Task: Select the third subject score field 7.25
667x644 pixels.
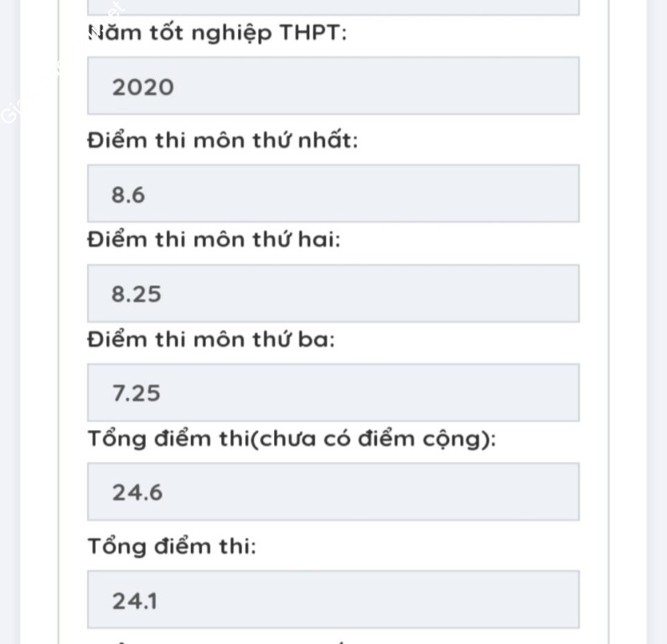Action: 333,392
